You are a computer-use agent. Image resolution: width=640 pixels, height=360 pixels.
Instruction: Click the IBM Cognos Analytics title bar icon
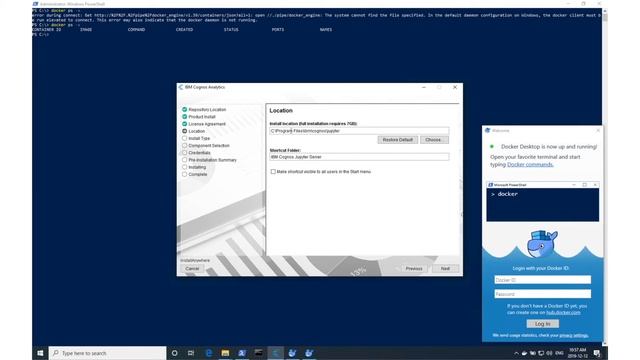coord(181,87)
